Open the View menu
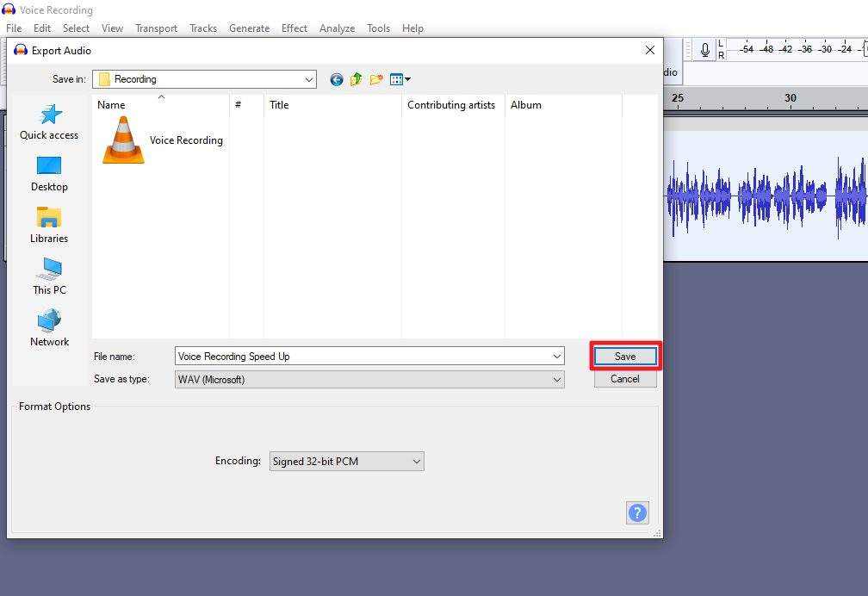868x596 pixels. (112, 28)
